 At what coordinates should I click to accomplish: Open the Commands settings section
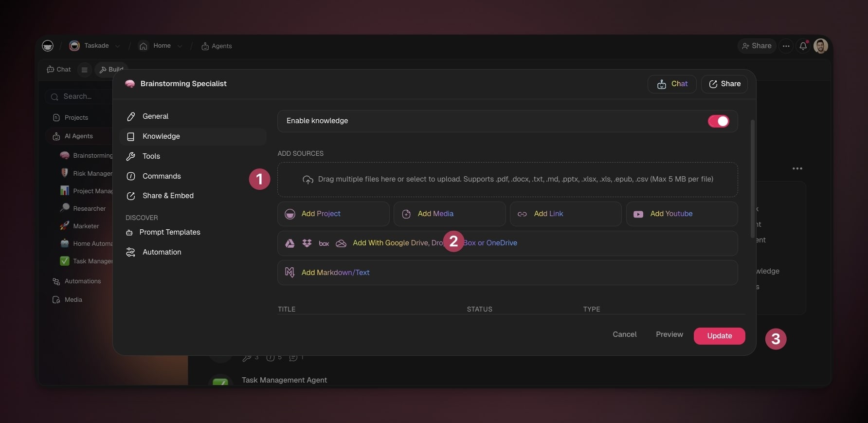pyautogui.click(x=161, y=176)
